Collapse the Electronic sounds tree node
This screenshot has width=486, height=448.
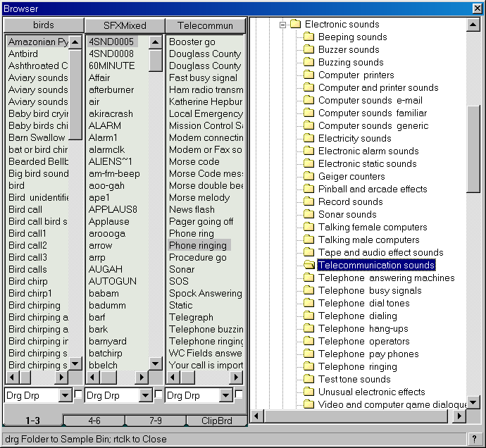tap(283, 25)
